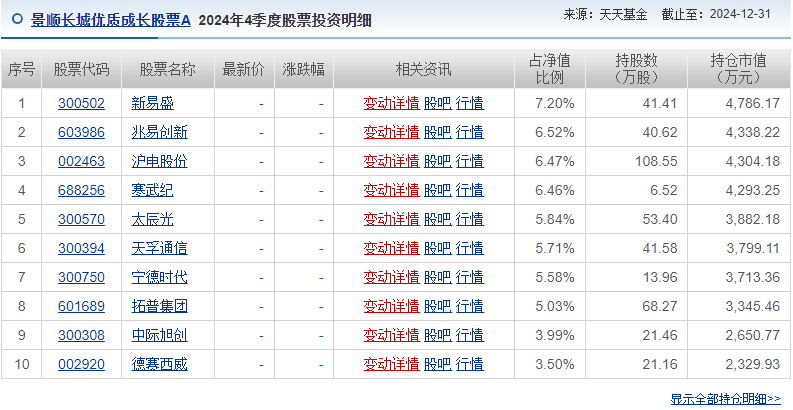Open 行情 for 中际旭创
This screenshot has height=410, width=793.
(x=470, y=335)
